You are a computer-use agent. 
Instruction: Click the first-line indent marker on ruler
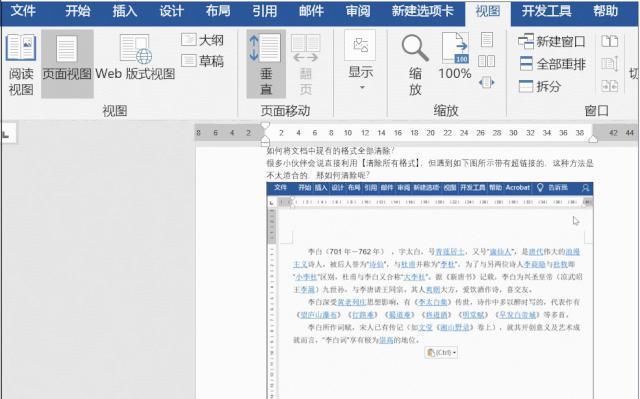pyautogui.click(x=265, y=125)
